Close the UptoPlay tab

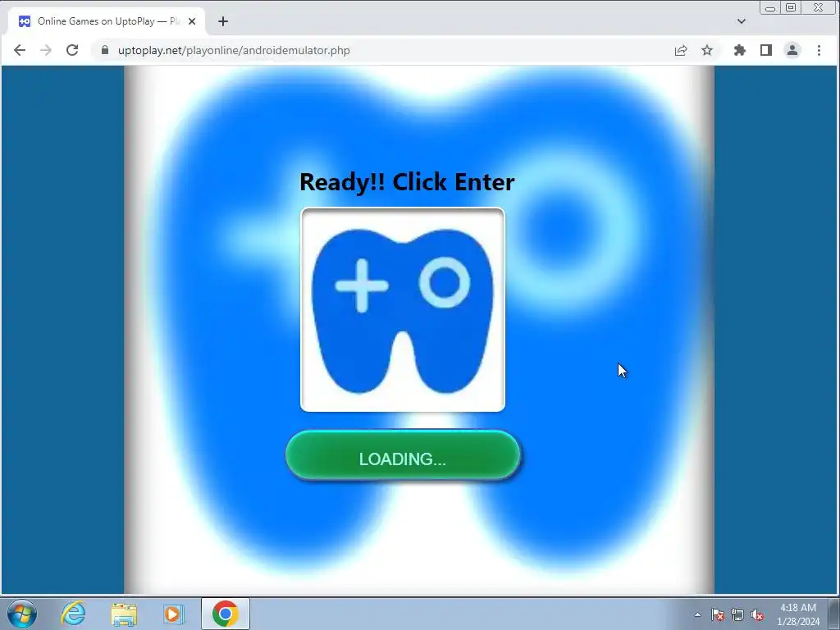(192, 21)
